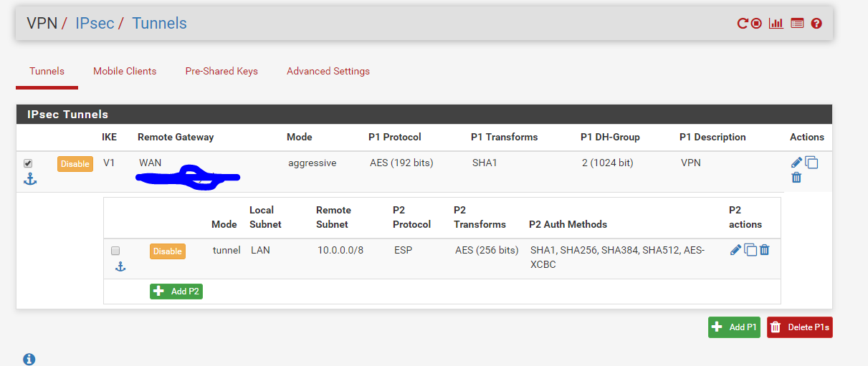Screen dimensions: 868x366
Task: Delete the phase 2 entry trash icon
Action: (765, 250)
